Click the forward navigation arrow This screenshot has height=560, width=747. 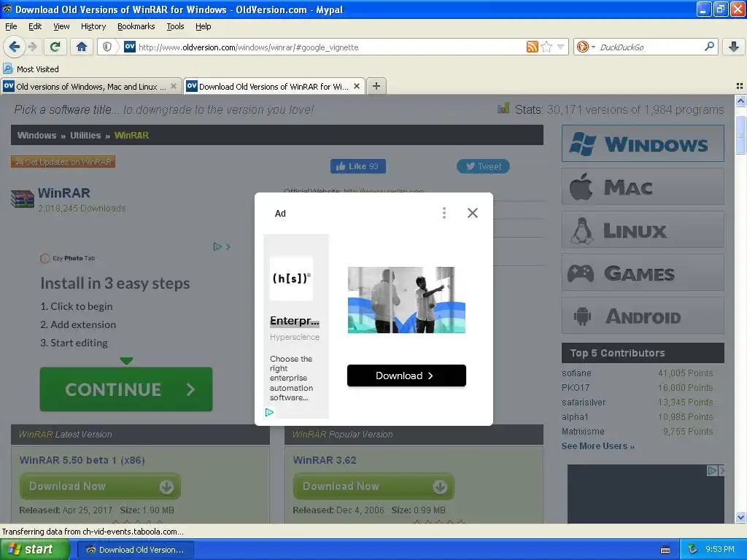coord(32,47)
